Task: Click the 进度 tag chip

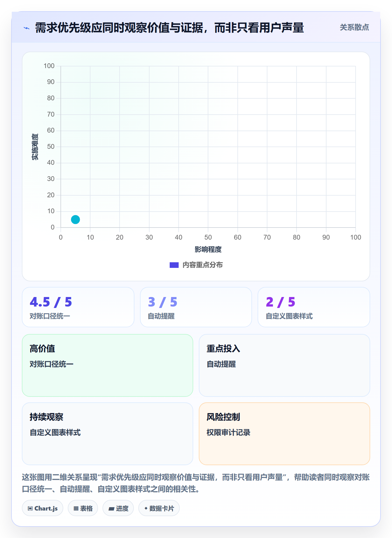Action: click(x=118, y=508)
